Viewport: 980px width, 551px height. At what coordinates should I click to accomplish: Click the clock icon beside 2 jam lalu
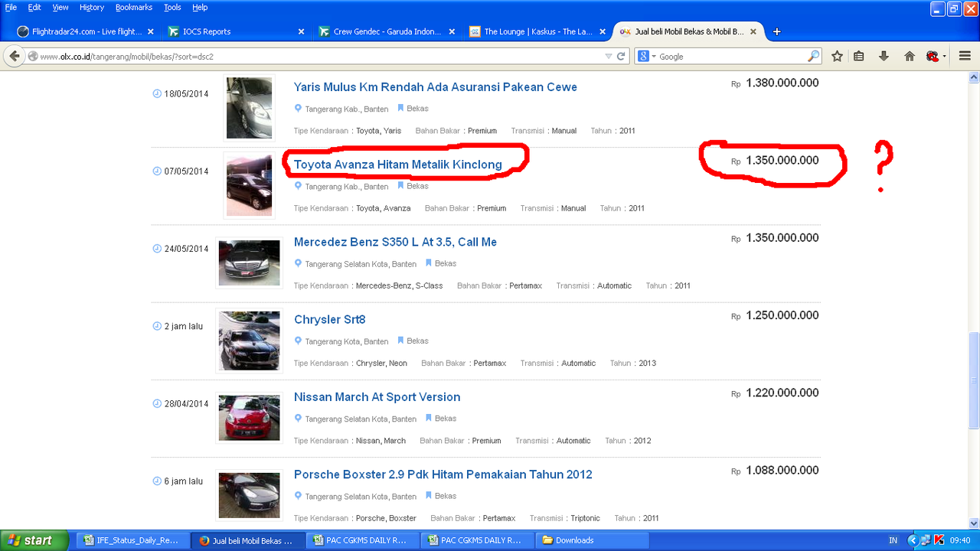pos(157,326)
